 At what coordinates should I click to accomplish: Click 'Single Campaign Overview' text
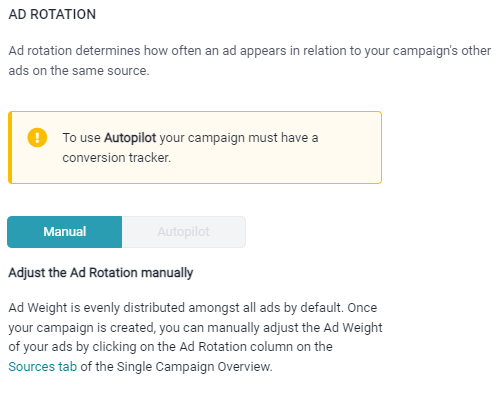click(x=194, y=366)
